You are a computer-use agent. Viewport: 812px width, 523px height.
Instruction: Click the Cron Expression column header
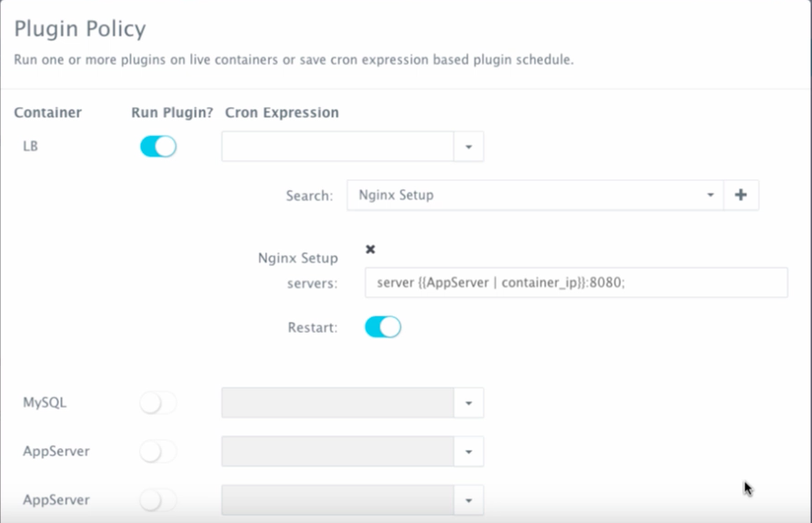282,112
